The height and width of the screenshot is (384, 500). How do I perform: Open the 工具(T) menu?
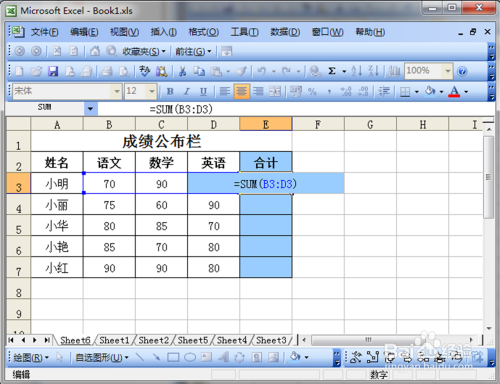(245, 32)
